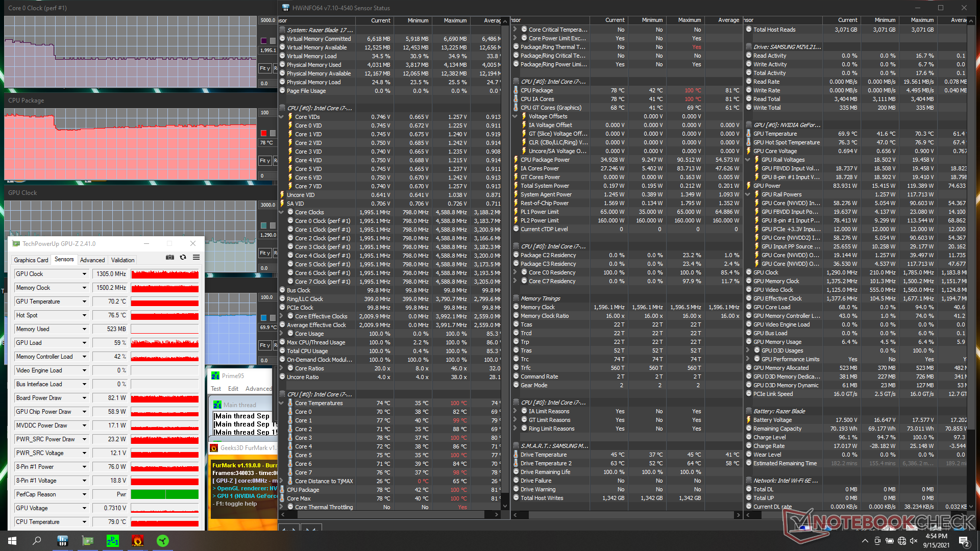
Task: Open FurMark from the taskbar
Action: pos(137,541)
